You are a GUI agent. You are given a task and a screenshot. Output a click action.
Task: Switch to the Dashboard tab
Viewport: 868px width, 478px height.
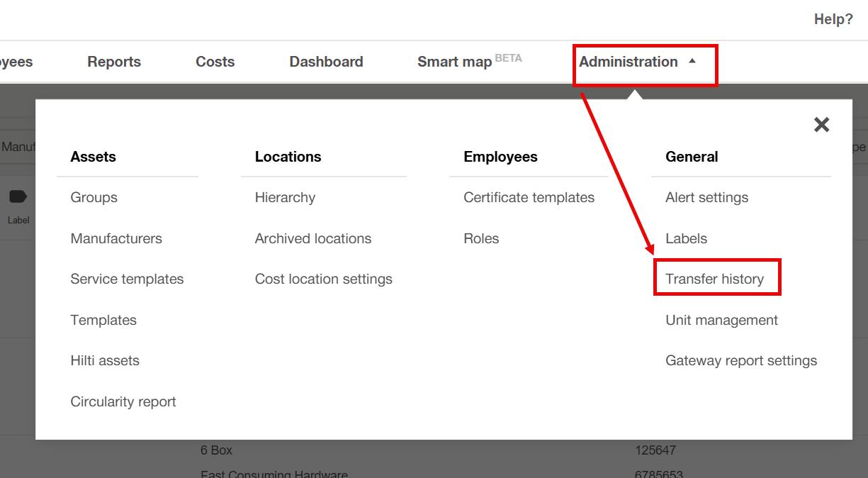pos(326,62)
